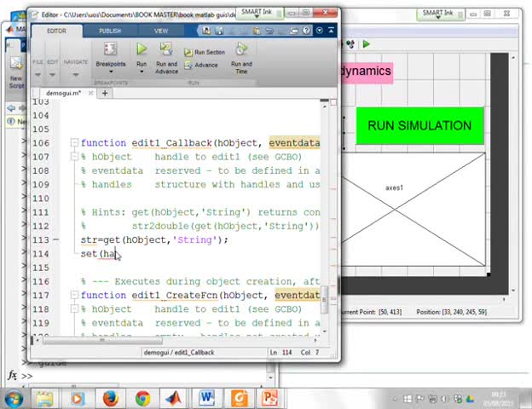
Task: Click the pink dynamics text label
Action: (x=366, y=72)
